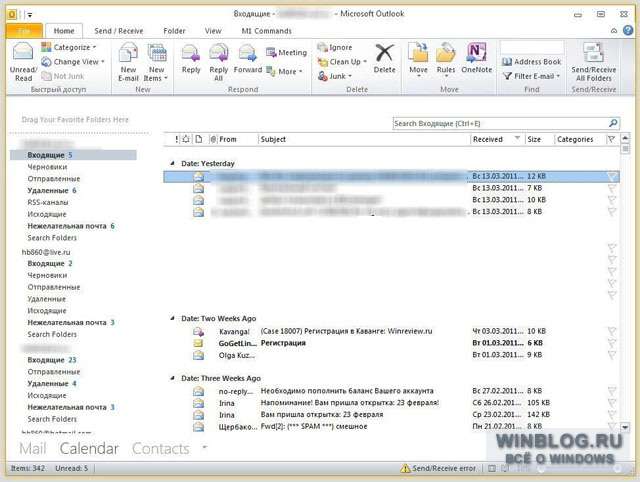
Task: Flag the selected 12 KB message
Action: (x=611, y=176)
